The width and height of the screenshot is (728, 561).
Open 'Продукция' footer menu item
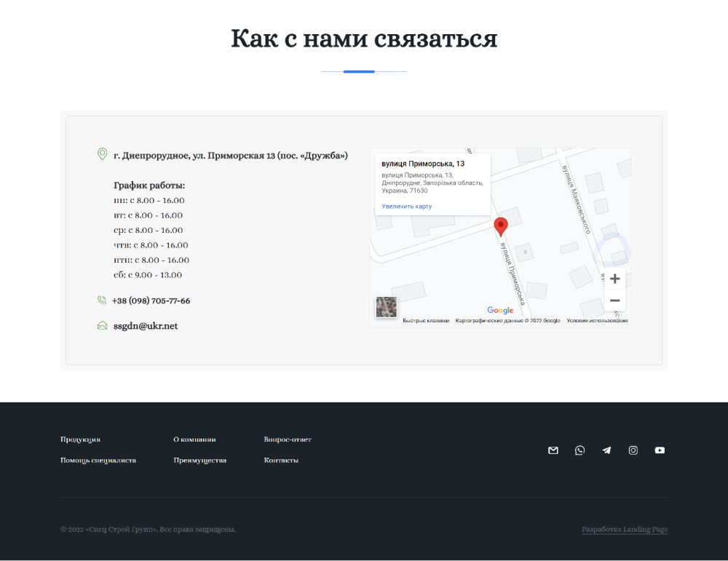(x=80, y=439)
